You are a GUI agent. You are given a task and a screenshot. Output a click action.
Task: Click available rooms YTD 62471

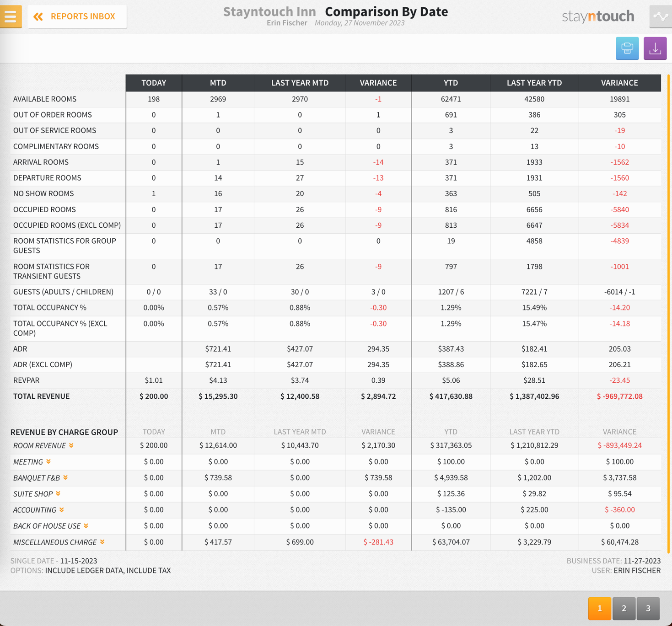451,99
